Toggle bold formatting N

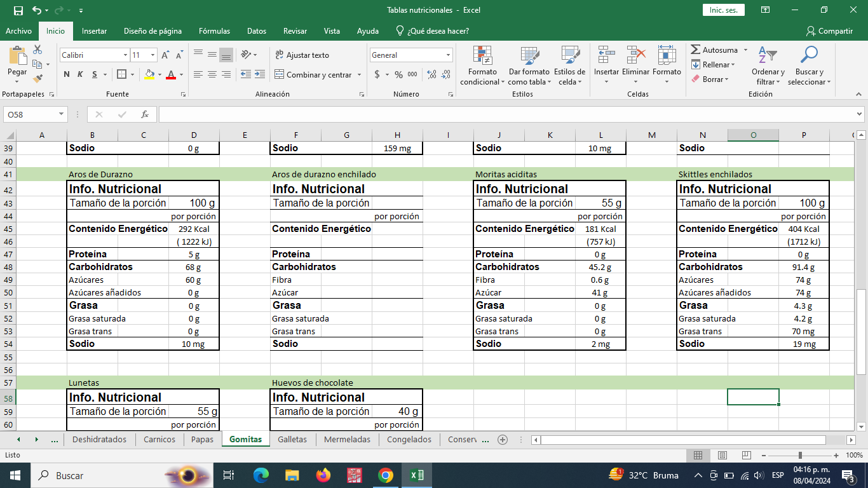[67, 74]
